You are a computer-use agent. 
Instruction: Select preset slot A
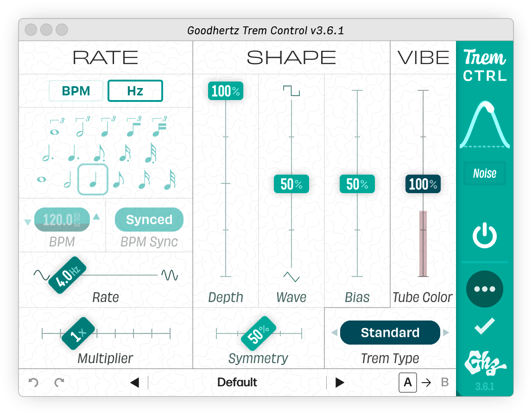tap(407, 383)
